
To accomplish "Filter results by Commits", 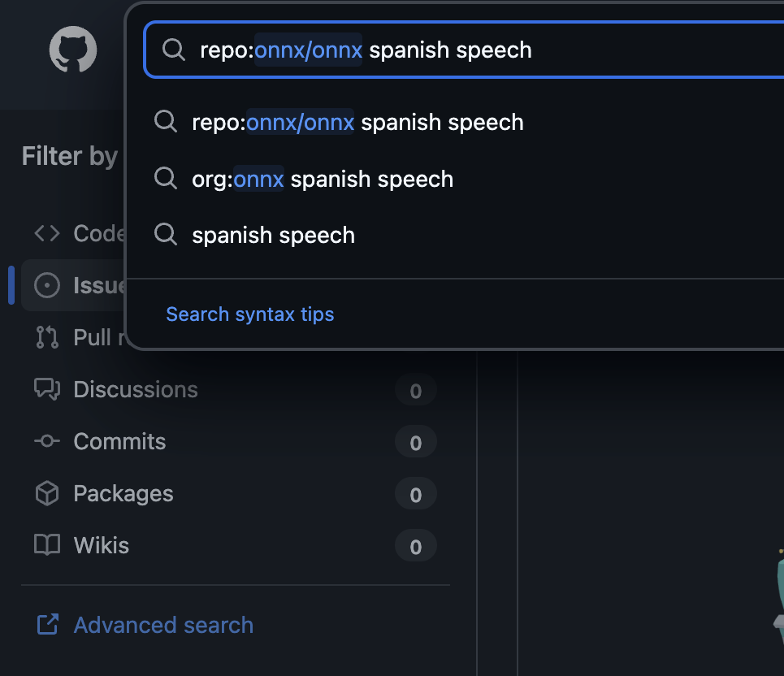I will point(119,441).
